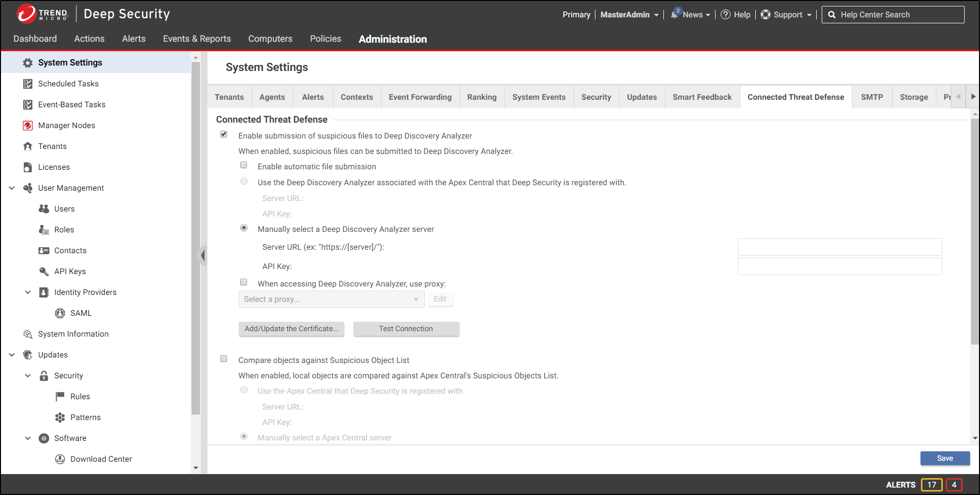Check Compare objects against Suspicious Object List

[x=224, y=359]
